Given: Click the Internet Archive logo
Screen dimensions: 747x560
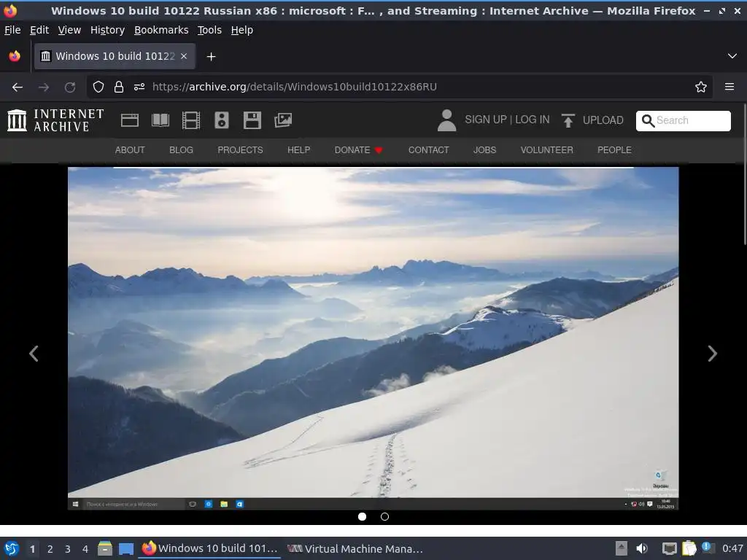Looking at the screenshot, I should [55, 120].
